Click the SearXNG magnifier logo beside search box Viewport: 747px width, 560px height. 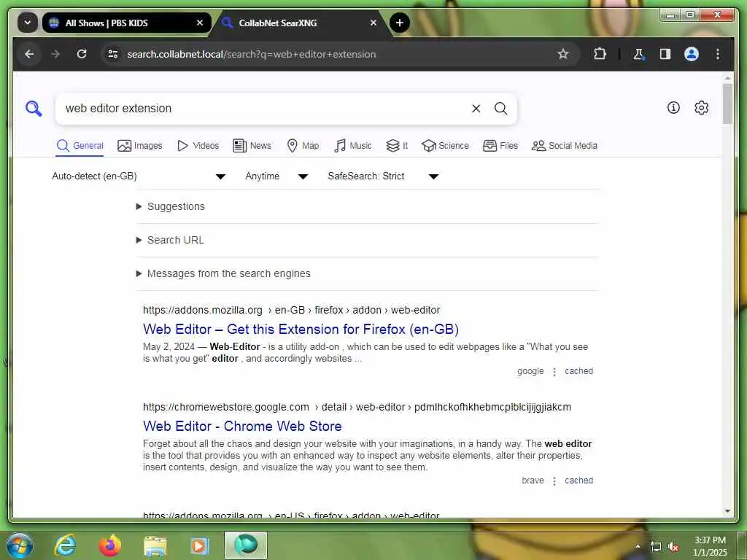(34, 109)
